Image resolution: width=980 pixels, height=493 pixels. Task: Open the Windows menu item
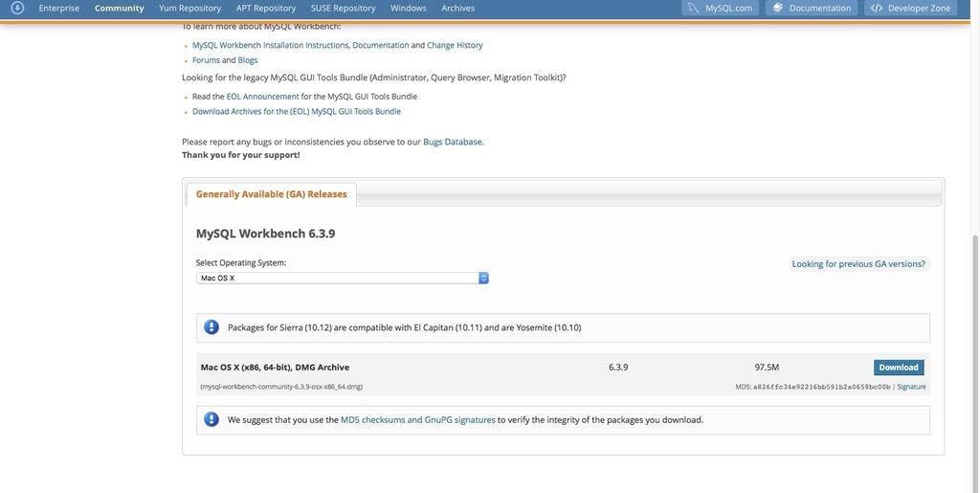click(408, 8)
